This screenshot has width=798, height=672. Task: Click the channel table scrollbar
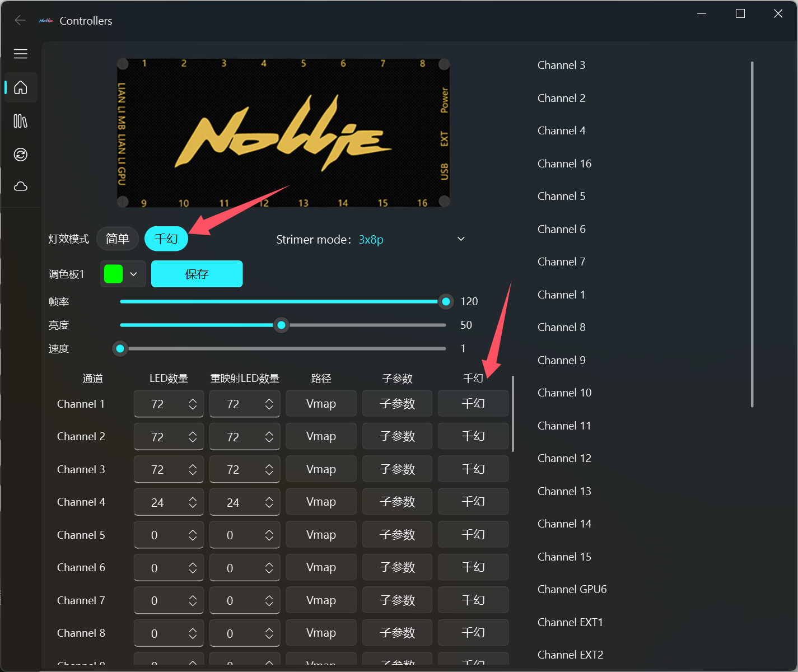point(513,413)
